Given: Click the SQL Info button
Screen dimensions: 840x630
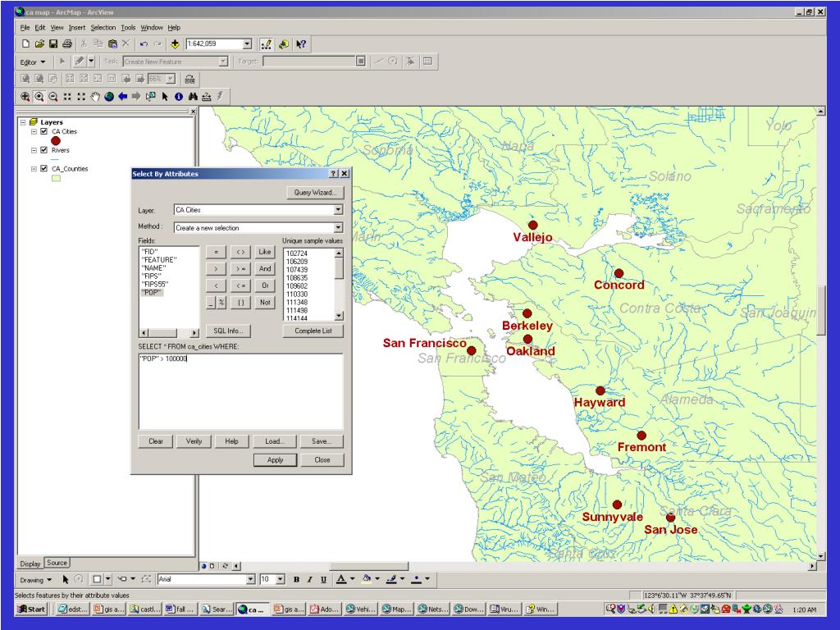Looking at the screenshot, I should [228, 331].
